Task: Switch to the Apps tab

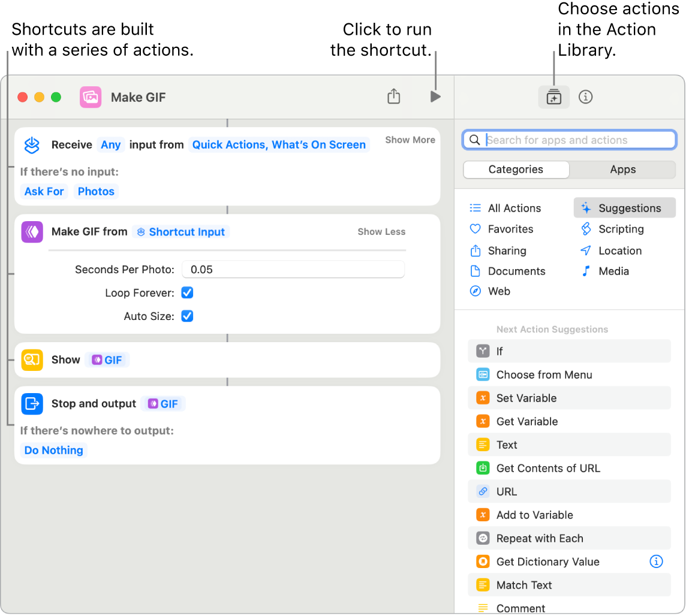Action: [x=622, y=170]
